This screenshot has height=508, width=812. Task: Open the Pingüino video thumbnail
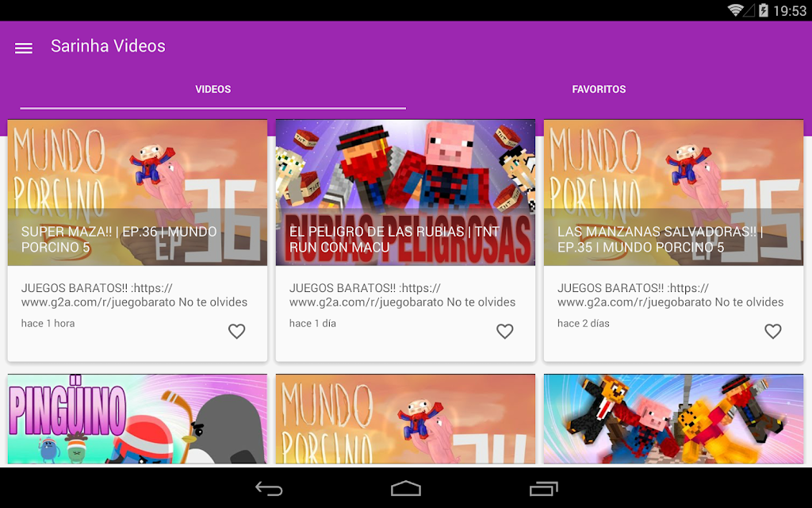point(137,419)
